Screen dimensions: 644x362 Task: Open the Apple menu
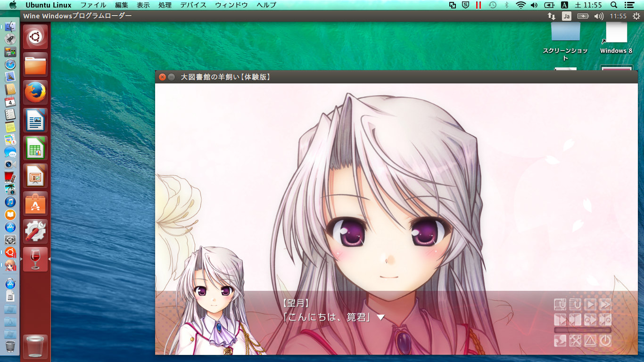13,5
